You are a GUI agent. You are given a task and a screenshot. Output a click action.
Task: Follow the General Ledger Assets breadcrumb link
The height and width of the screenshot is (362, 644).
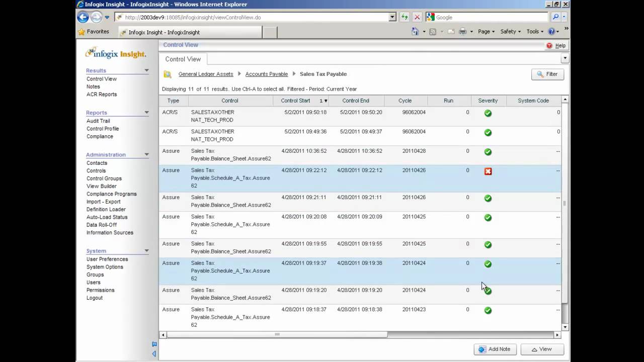coord(206,74)
